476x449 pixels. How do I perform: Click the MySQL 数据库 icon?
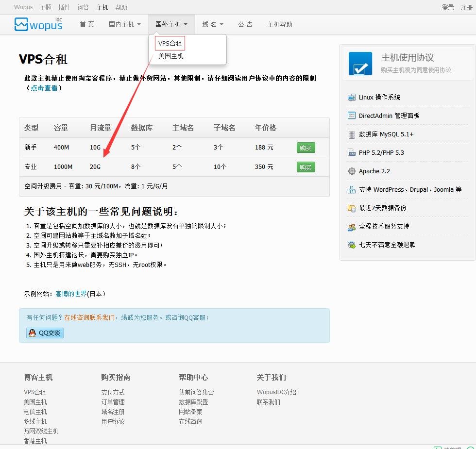(351, 134)
